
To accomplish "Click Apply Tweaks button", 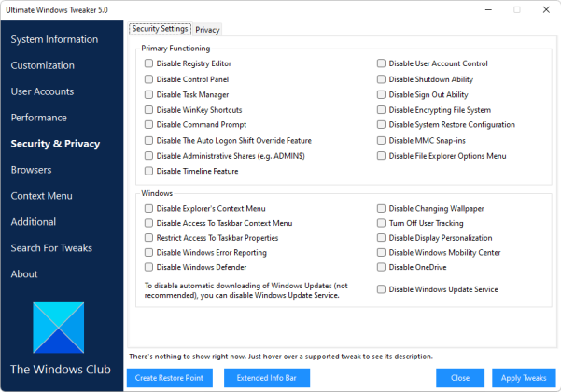I will (x=524, y=378).
